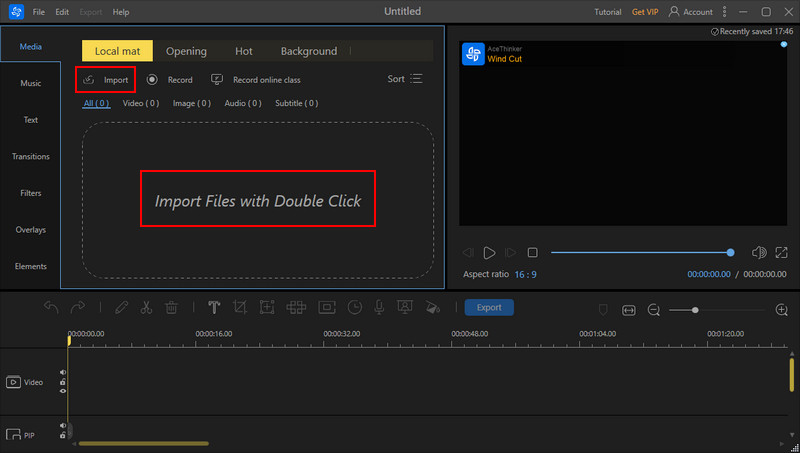Mute the Video track audio
Image resolution: width=800 pixels, height=453 pixels.
point(63,372)
